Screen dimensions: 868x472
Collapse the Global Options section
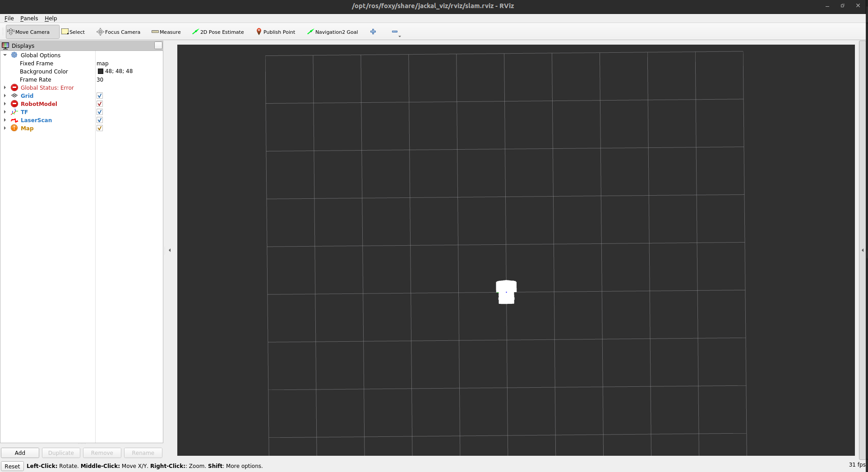coord(5,55)
